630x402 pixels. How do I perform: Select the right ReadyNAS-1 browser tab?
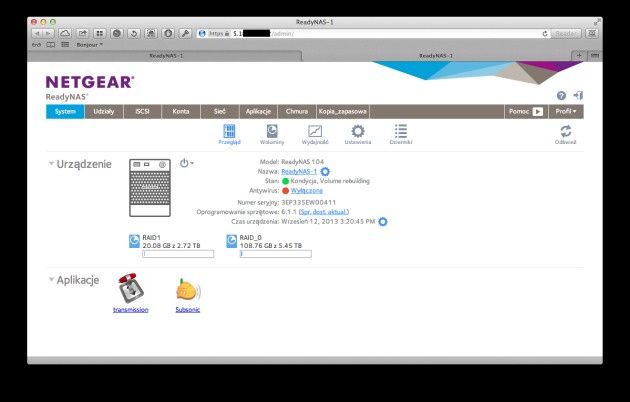(436, 56)
